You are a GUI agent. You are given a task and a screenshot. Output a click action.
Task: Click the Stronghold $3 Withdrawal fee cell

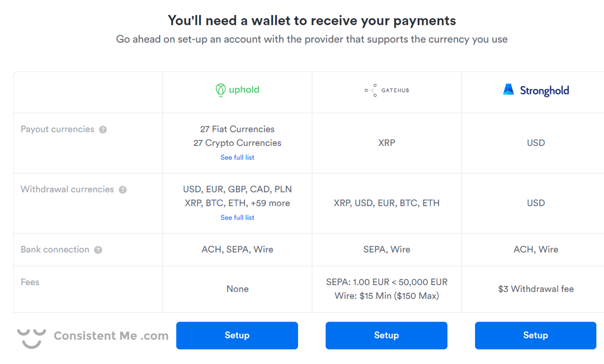point(536,289)
